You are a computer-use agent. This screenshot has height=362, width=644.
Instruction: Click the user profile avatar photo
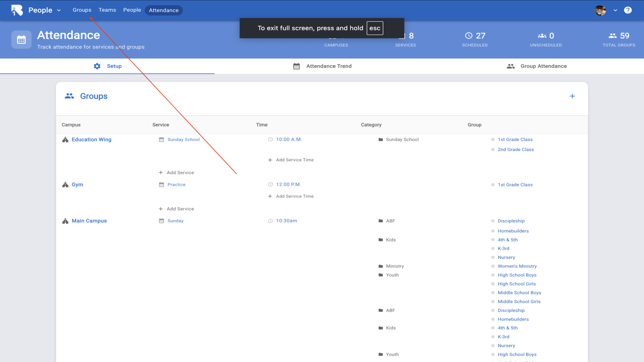click(600, 10)
